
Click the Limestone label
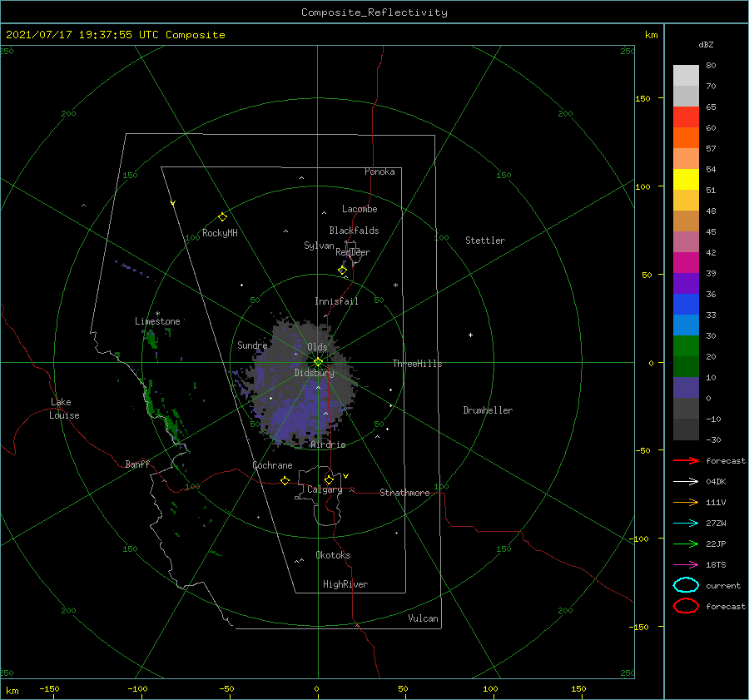click(x=157, y=321)
